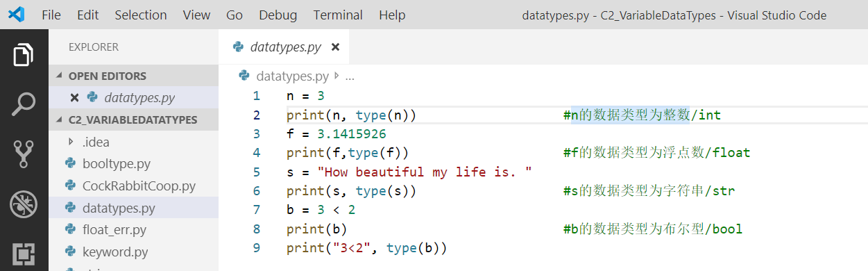Click code 'print(n, type(n))'
Viewport: 868px width, 271px height.
[351, 115]
